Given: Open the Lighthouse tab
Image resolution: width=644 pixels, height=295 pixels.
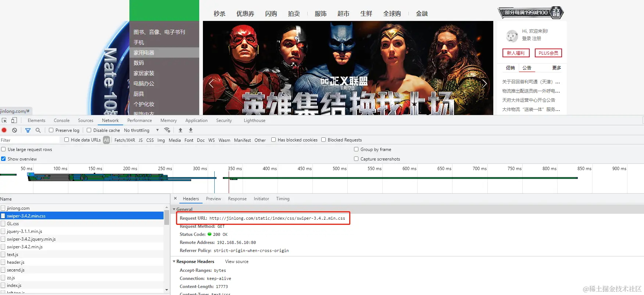Looking at the screenshot, I should (x=254, y=120).
